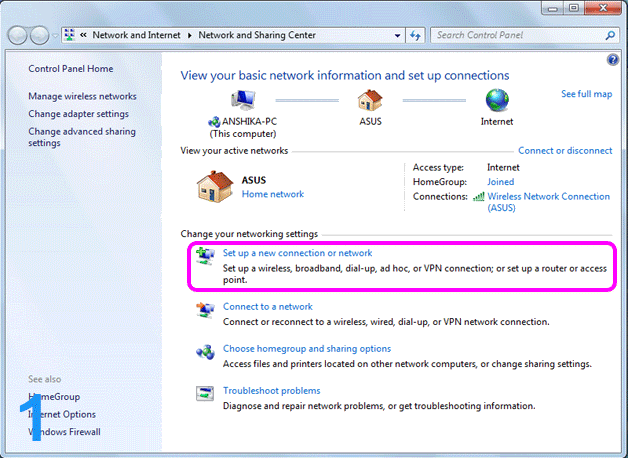Click the Back navigation arrow button
This screenshot has height=458, width=628.
click(x=17, y=36)
